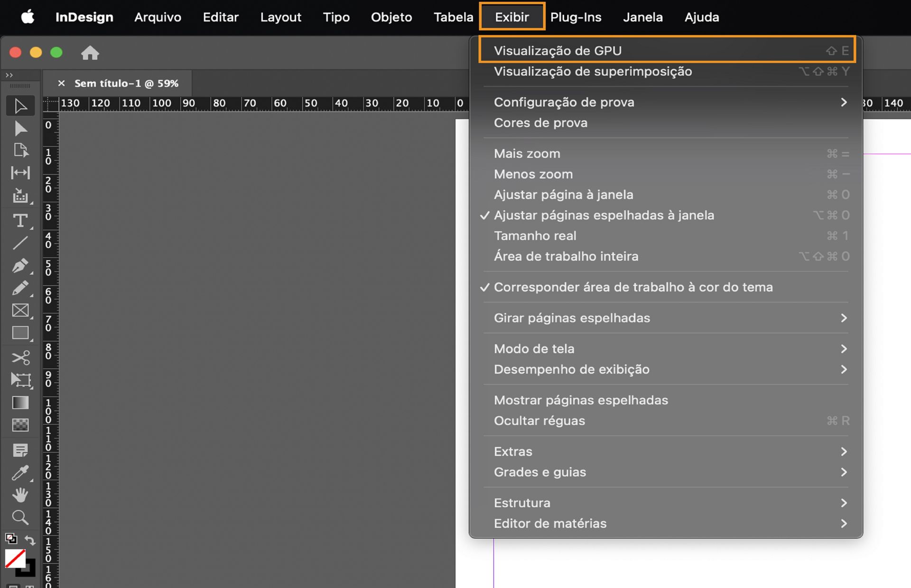Select the Rectangle Frame tool

pos(20,311)
